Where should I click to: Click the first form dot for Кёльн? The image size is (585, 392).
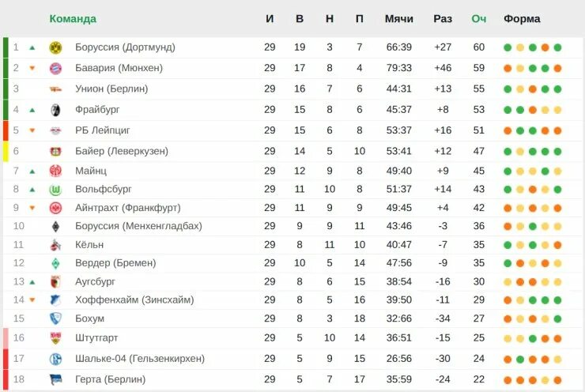[508, 245]
